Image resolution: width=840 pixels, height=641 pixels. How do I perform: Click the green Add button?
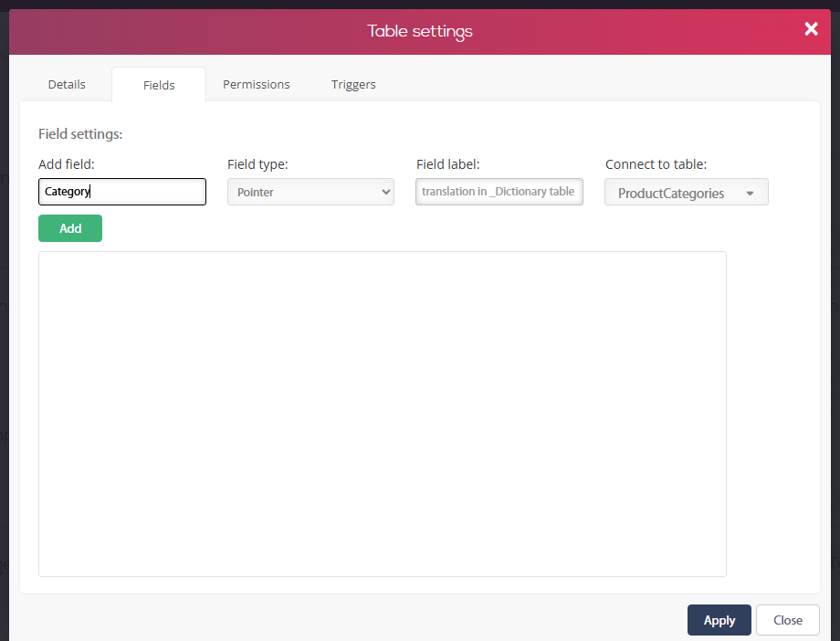pyautogui.click(x=70, y=228)
